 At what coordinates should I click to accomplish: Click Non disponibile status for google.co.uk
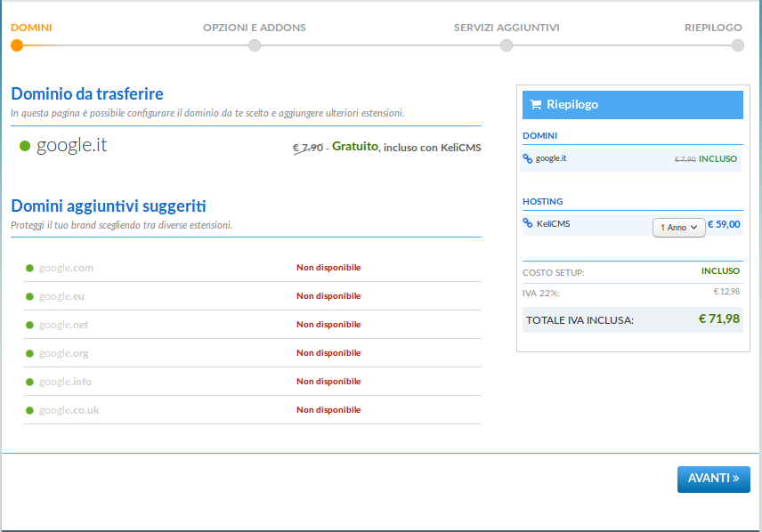pyautogui.click(x=328, y=410)
